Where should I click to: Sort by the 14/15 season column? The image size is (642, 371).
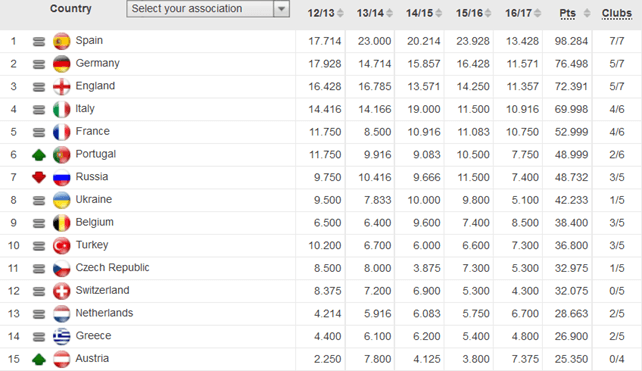tap(424, 13)
